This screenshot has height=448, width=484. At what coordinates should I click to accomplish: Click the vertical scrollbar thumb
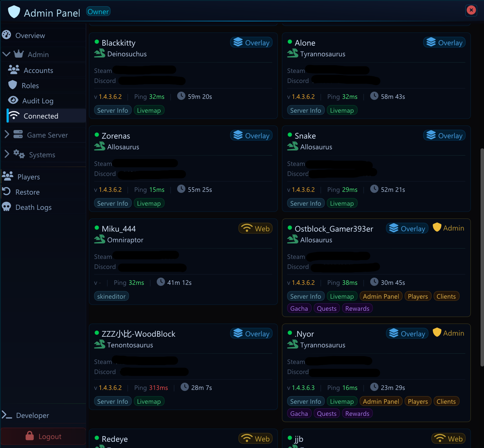tap(482, 257)
